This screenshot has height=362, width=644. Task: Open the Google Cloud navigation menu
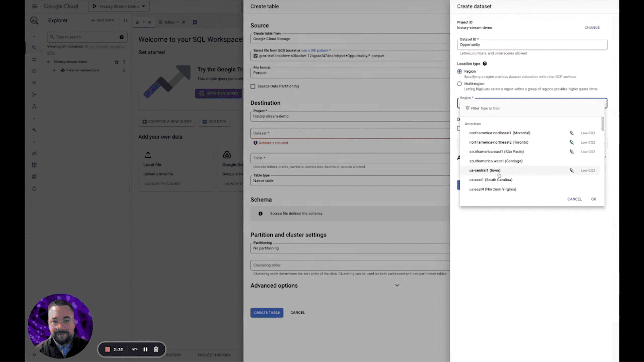[x=34, y=6]
